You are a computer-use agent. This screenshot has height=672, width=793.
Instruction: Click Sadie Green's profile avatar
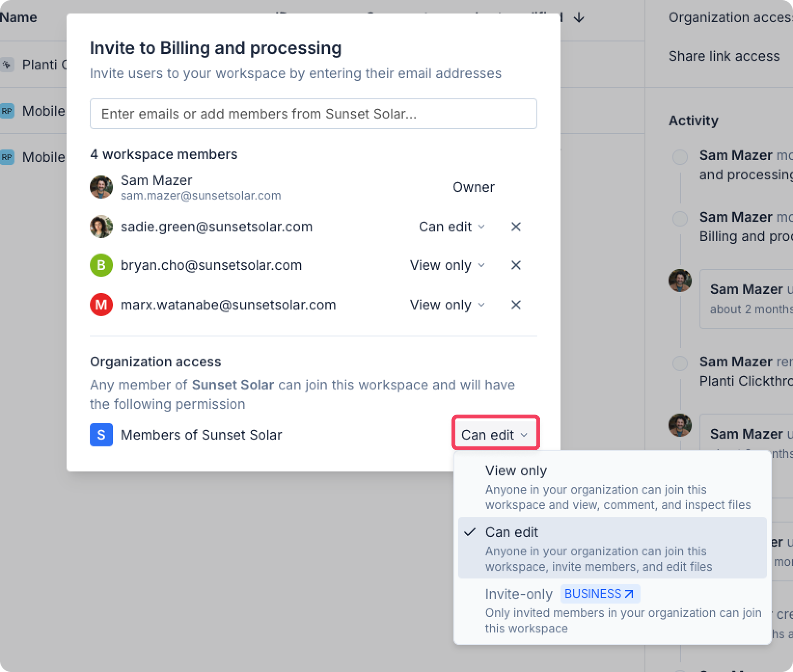[x=101, y=227]
